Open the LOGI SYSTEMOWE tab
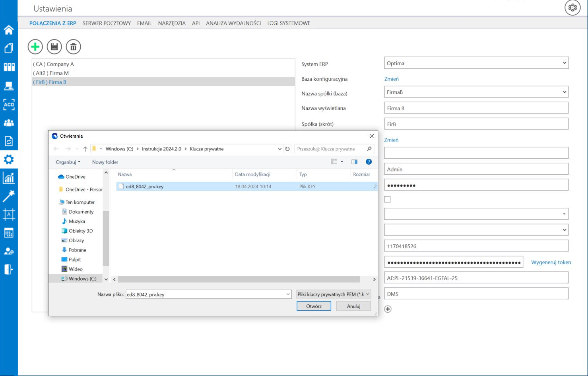The image size is (588, 376). [x=289, y=23]
